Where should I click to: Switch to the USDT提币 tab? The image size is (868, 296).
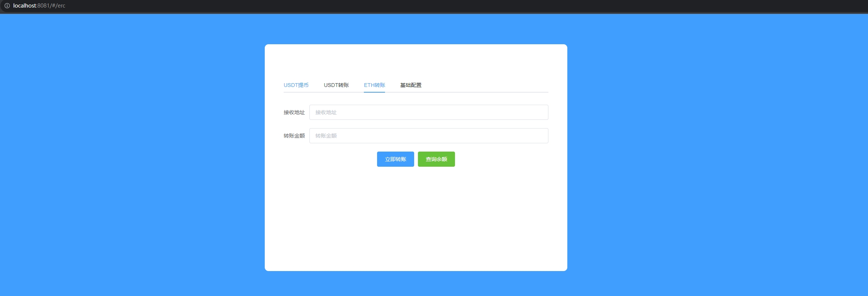point(296,85)
